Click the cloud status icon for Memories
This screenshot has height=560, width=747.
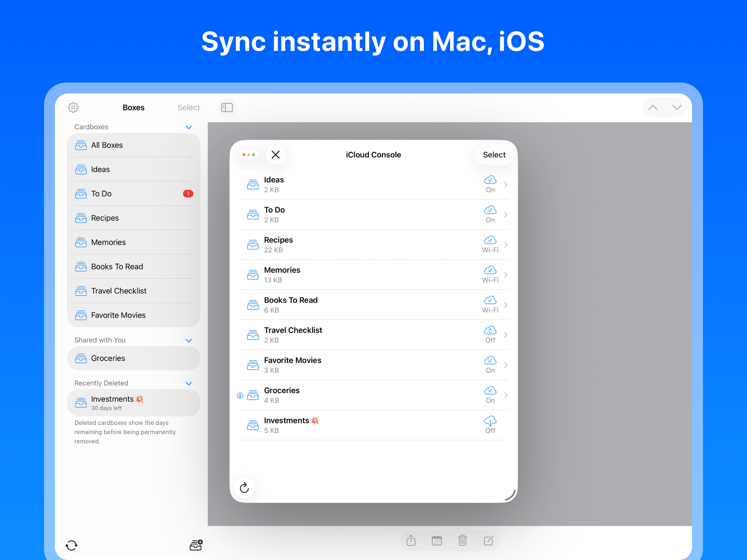click(490, 270)
